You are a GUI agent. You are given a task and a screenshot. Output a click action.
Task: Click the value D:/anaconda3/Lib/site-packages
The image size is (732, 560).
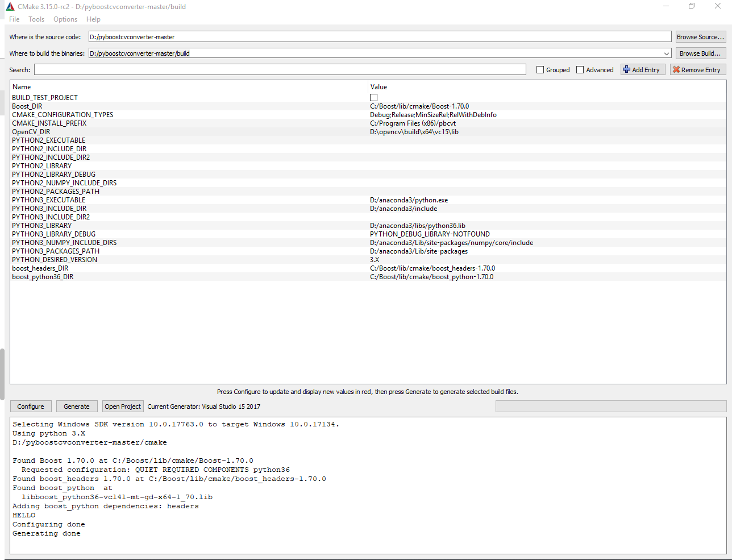point(419,251)
